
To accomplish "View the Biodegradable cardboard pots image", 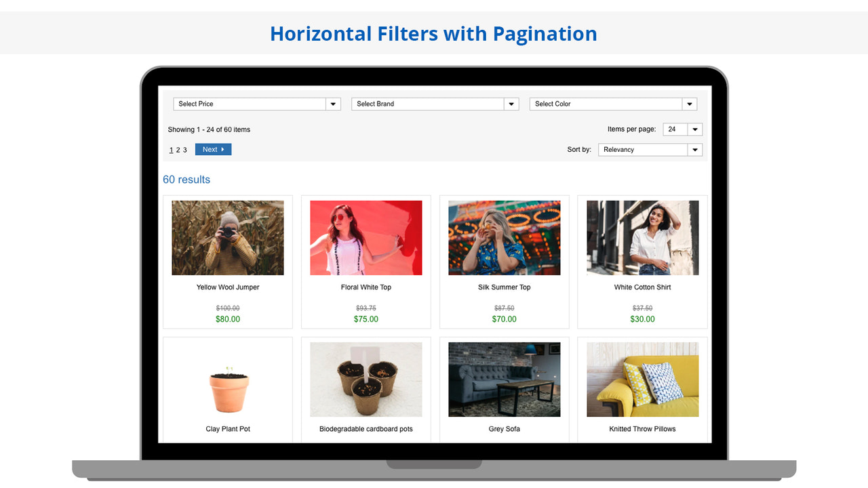I will [x=366, y=379].
